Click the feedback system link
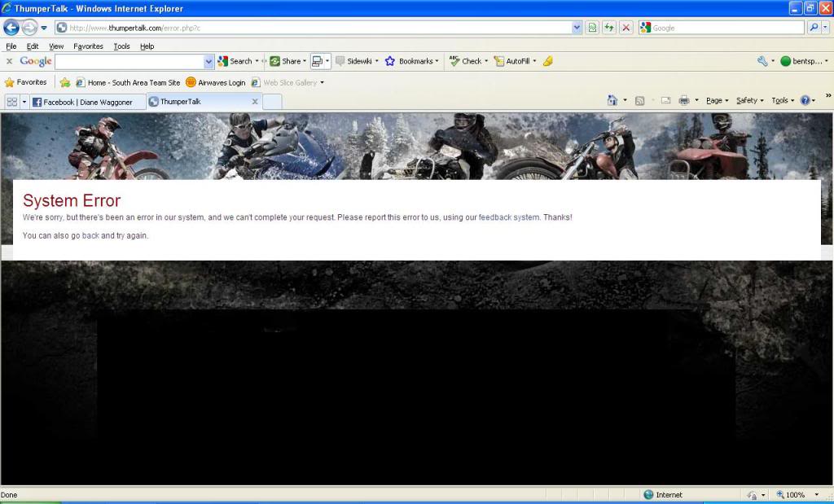834x504 pixels. (508, 217)
